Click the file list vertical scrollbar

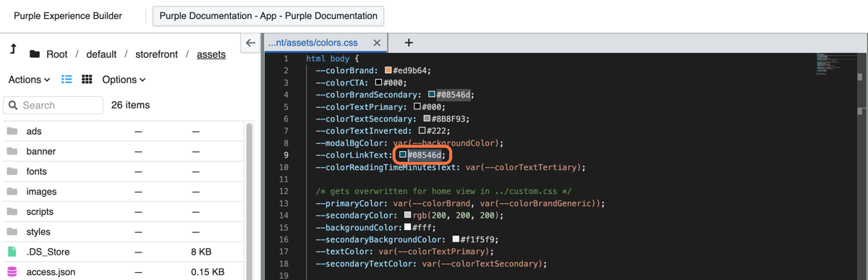[250, 201]
